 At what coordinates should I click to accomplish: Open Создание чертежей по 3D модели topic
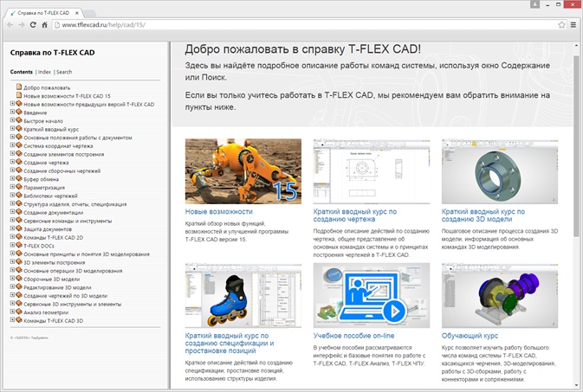(66, 296)
